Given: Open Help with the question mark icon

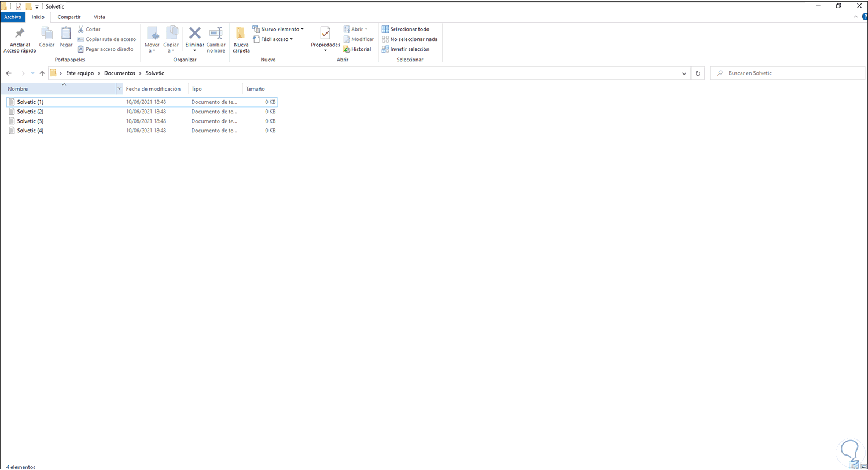Looking at the screenshot, I should click(865, 17).
